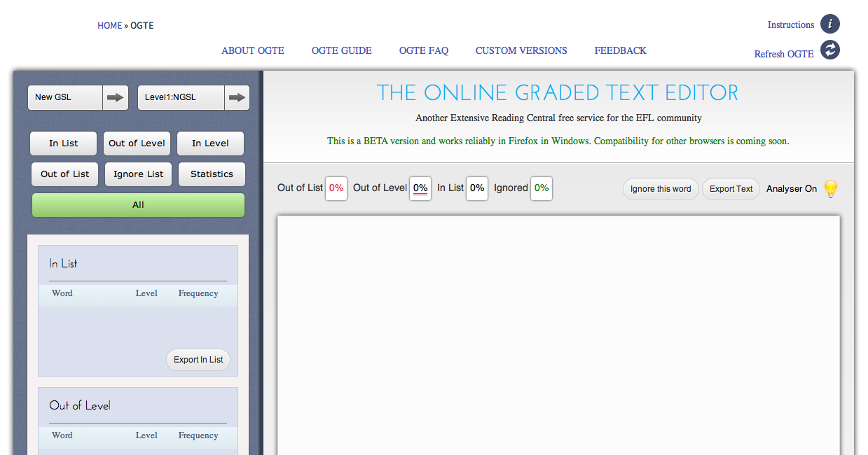Select the green All button
The width and height of the screenshot is (868, 455).
pyautogui.click(x=138, y=205)
